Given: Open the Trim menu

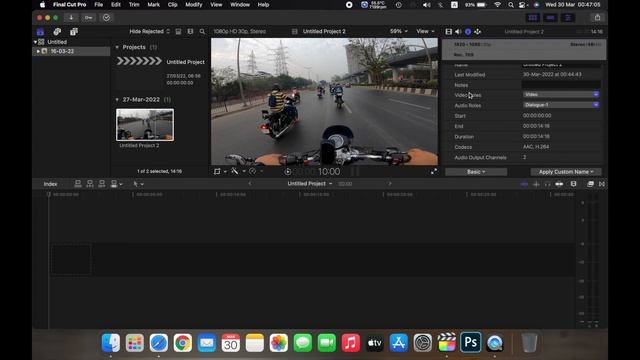Looking at the screenshot, I should pos(134,5).
